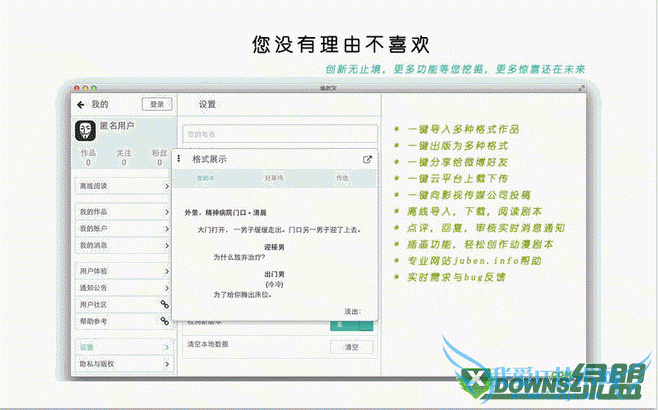
Task: Open 我的作品 my works row
Action: (124, 212)
